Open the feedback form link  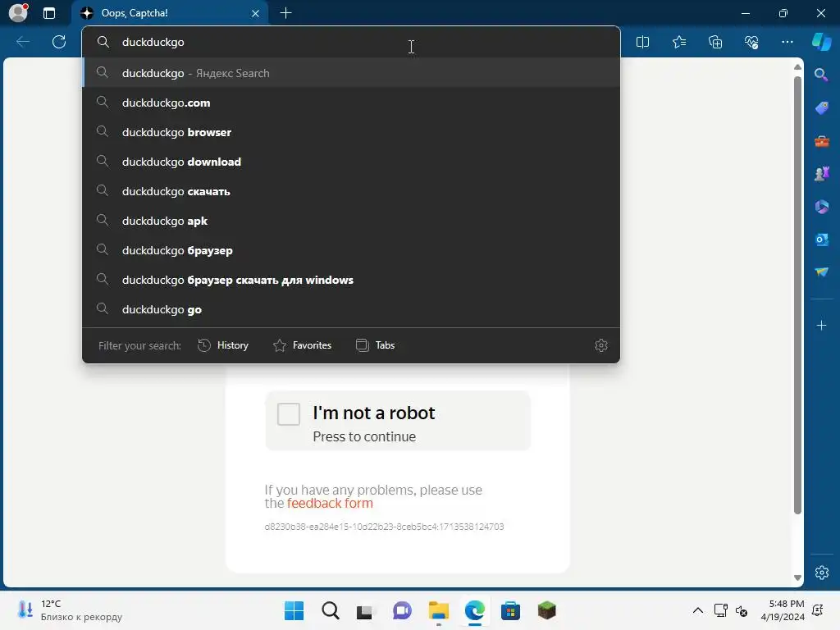[330, 503]
